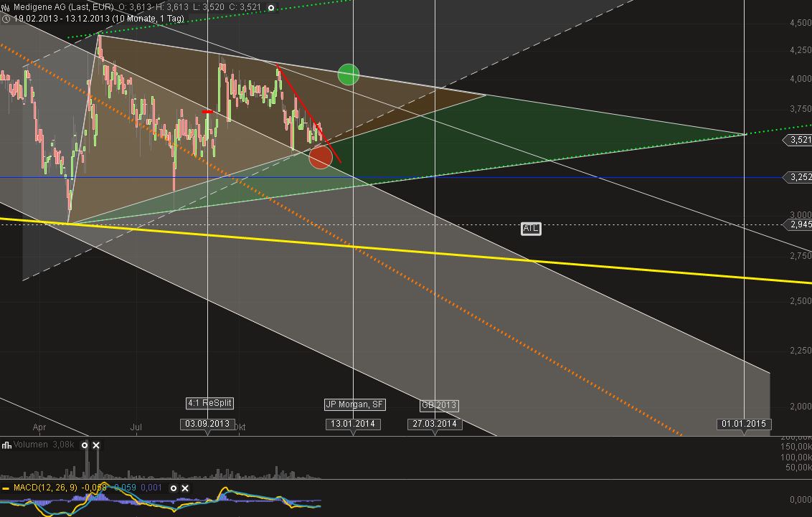The width and height of the screenshot is (812, 517).
Task: Select the 4:1 ReSplit annotation label
Action: pyautogui.click(x=209, y=403)
